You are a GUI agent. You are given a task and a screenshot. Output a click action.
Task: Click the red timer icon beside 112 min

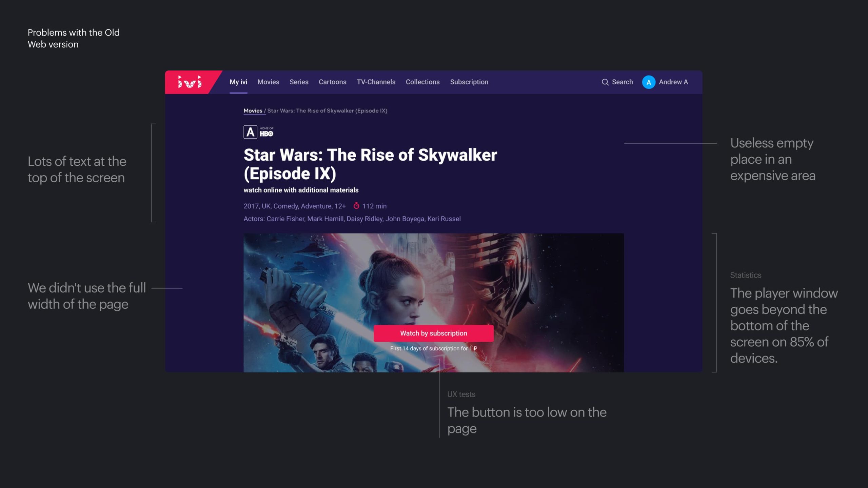pos(356,206)
